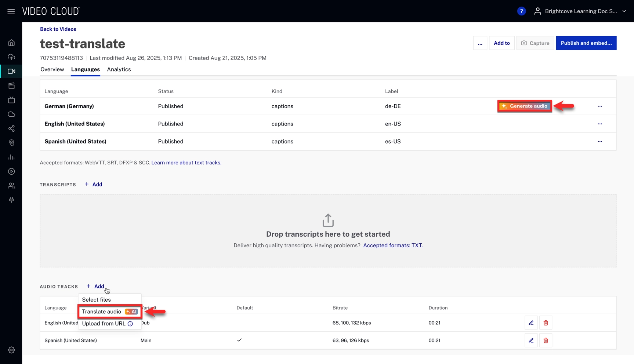Select Upload from URL menu option

pos(104,324)
